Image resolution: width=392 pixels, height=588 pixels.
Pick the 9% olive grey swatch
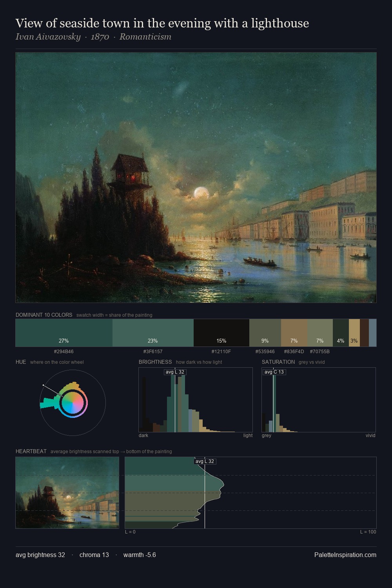point(265,333)
